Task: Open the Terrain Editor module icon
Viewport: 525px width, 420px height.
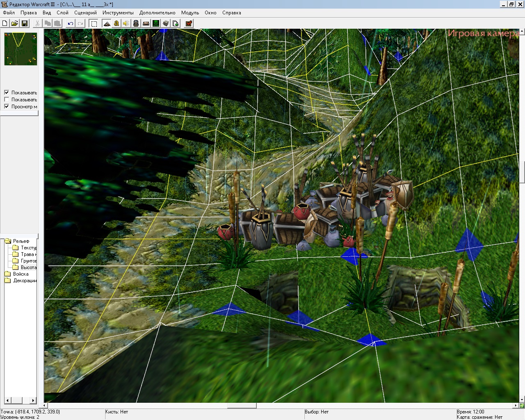Action: 107,23
